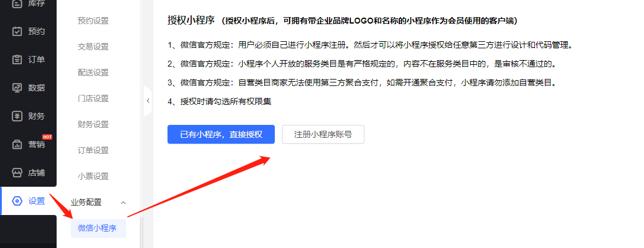Select the 微信小程序 menu item
644x248 pixels.
coord(98,229)
